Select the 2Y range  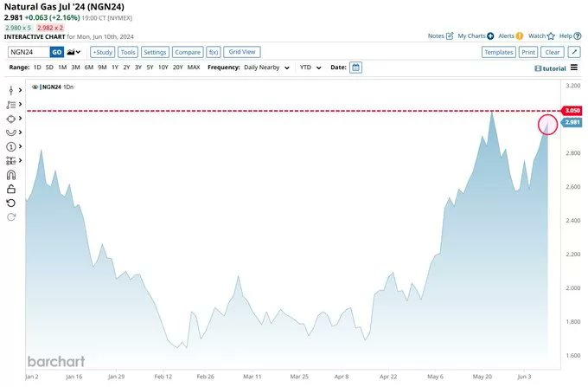click(126, 68)
